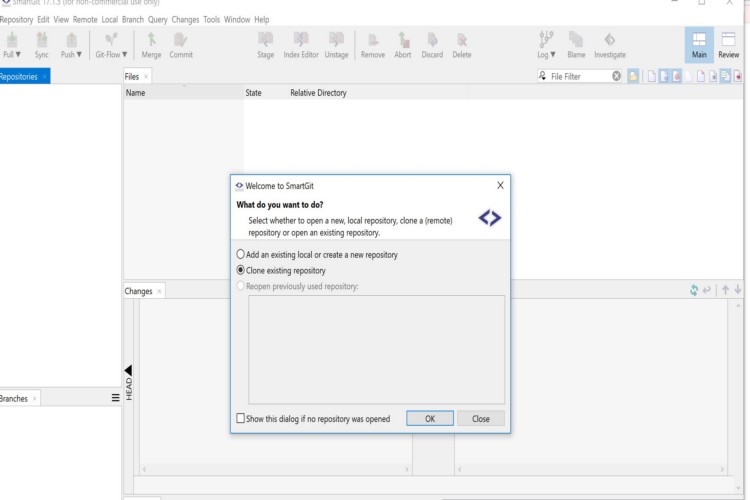Open the File Filter search options dropdown

(x=542, y=76)
